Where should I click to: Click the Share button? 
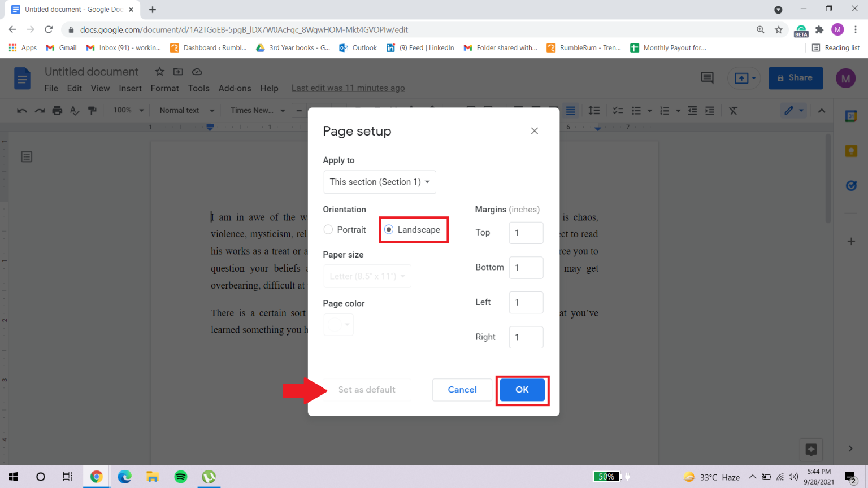795,77
